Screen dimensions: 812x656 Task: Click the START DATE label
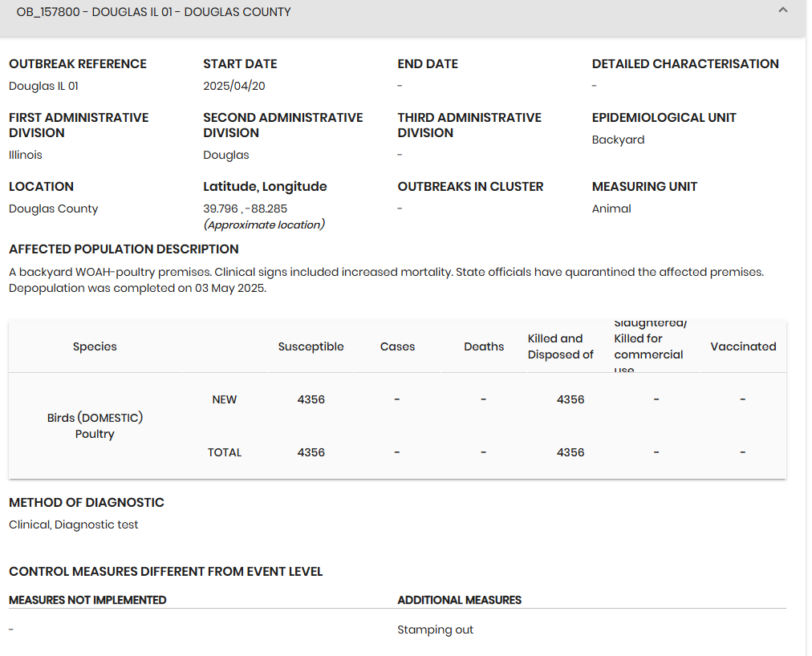point(240,63)
